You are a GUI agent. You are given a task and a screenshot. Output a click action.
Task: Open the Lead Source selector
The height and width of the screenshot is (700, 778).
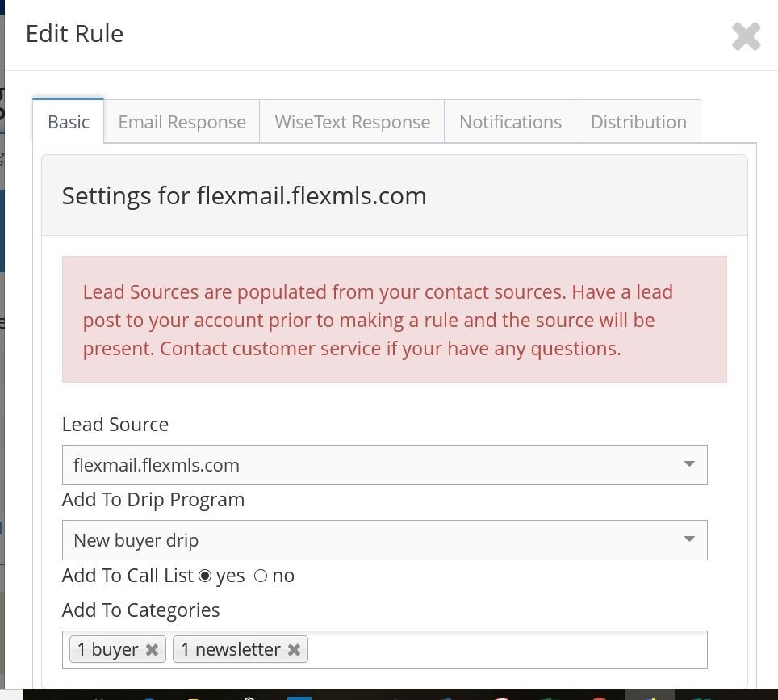(x=384, y=464)
